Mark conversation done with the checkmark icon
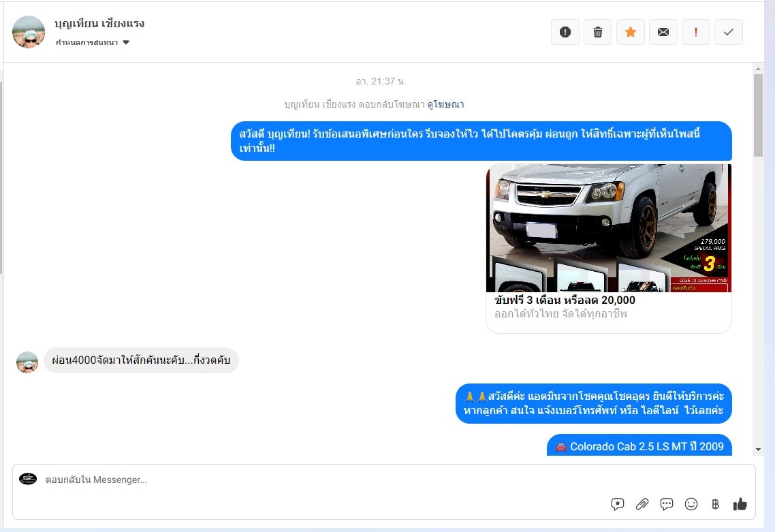The width and height of the screenshot is (775, 532). [x=728, y=32]
